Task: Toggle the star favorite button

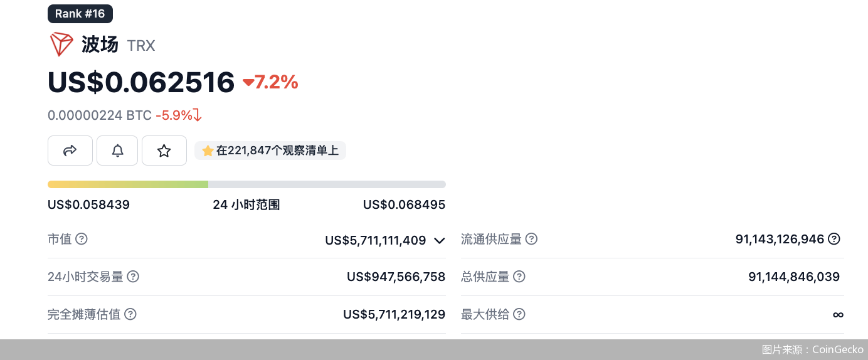Action: [164, 151]
